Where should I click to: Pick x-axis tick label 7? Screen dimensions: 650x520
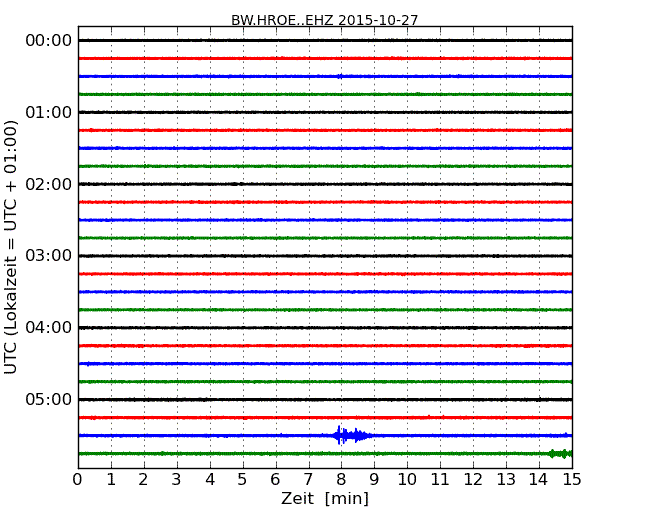click(x=308, y=480)
